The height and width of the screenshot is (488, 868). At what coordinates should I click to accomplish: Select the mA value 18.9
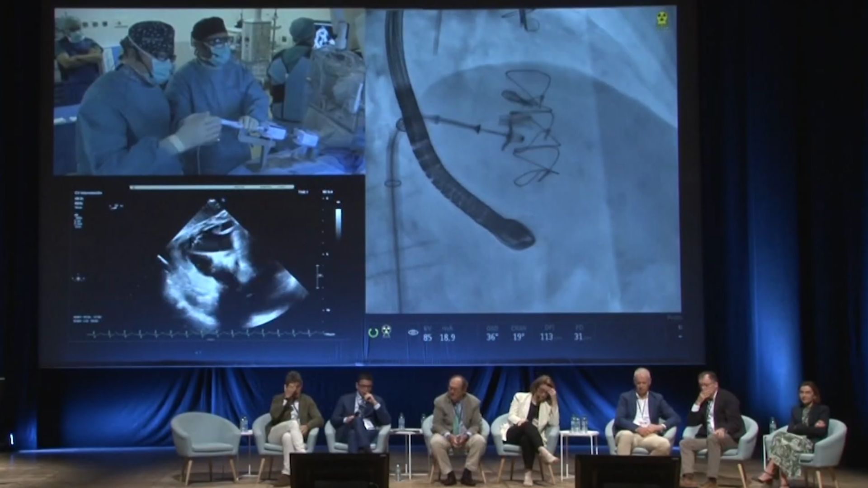[x=447, y=338]
